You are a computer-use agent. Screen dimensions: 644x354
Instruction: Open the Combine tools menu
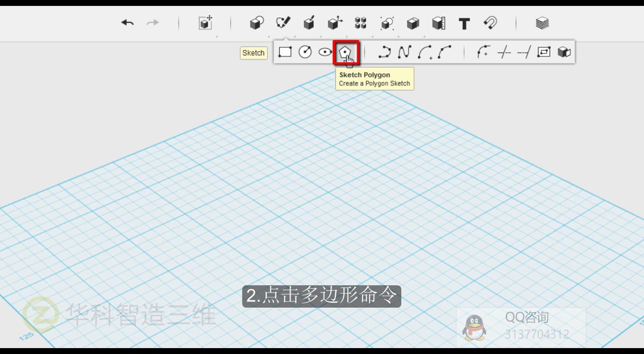(x=413, y=23)
